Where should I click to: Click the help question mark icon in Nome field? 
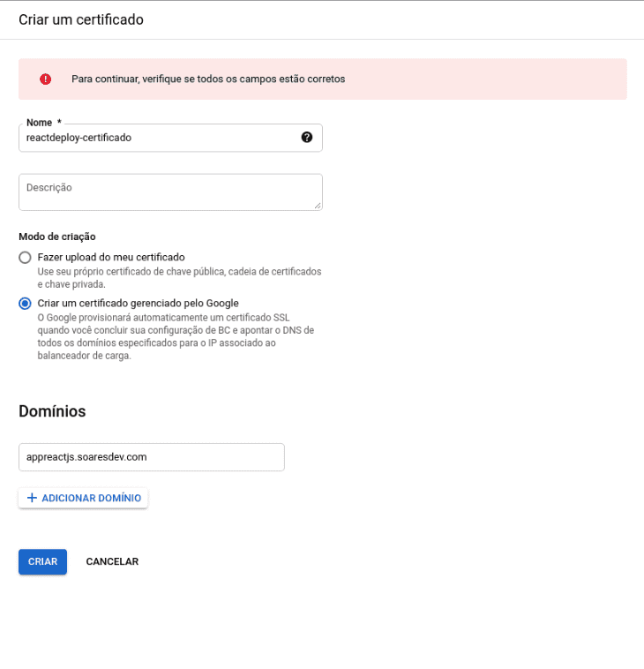coord(307,137)
